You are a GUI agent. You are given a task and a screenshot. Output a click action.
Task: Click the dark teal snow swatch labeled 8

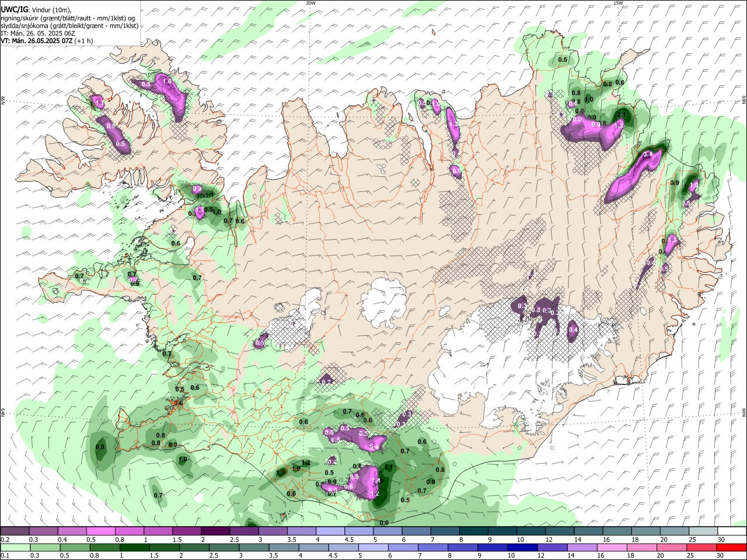coord(473,531)
